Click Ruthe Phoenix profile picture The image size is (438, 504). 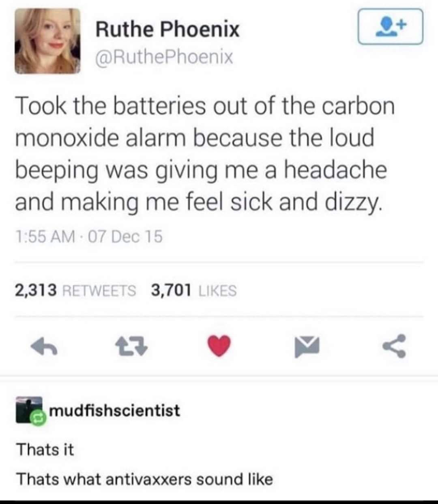tap(47, 41)
